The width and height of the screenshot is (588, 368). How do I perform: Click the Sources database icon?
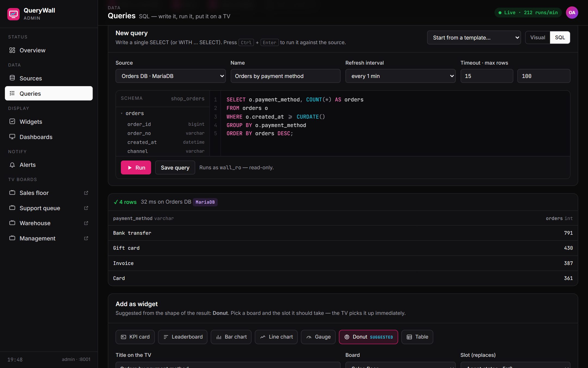click(x=12, y=78)
